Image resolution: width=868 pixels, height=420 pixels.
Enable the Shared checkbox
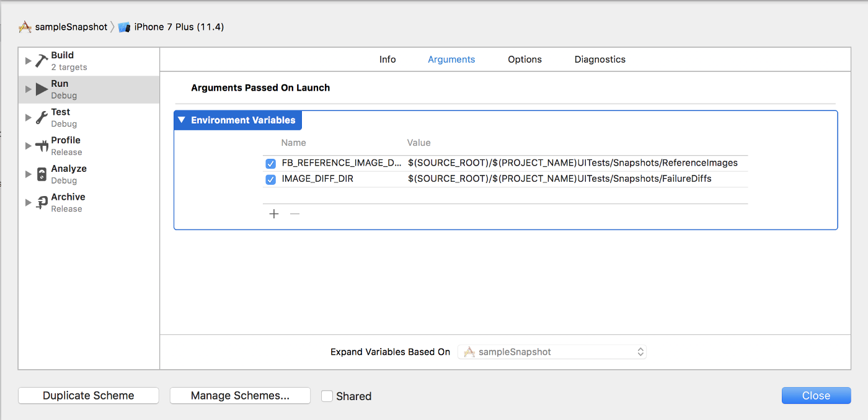(327, 396)
